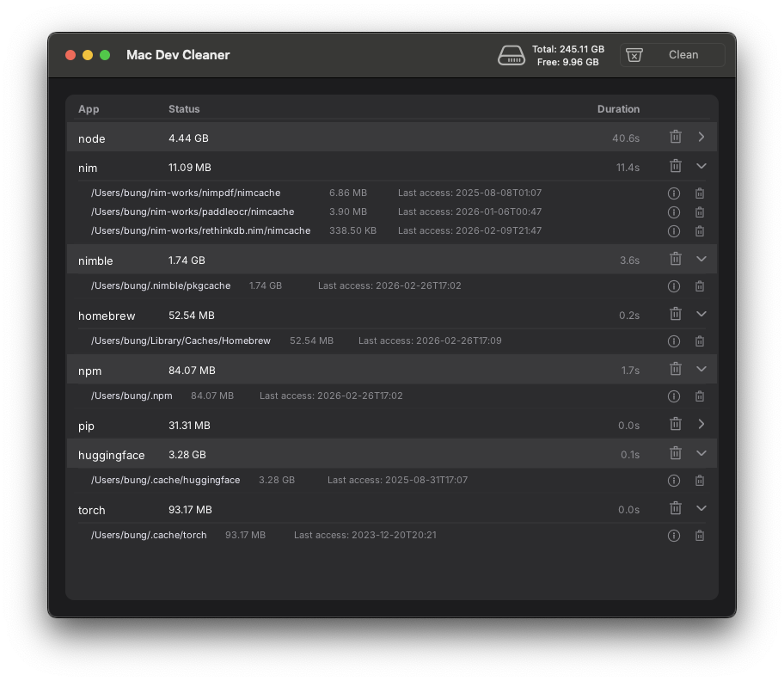The height and width of the screenshot is (681, 784).
Task: Delete the node cache using its trash icon
Action: [676, 136]
